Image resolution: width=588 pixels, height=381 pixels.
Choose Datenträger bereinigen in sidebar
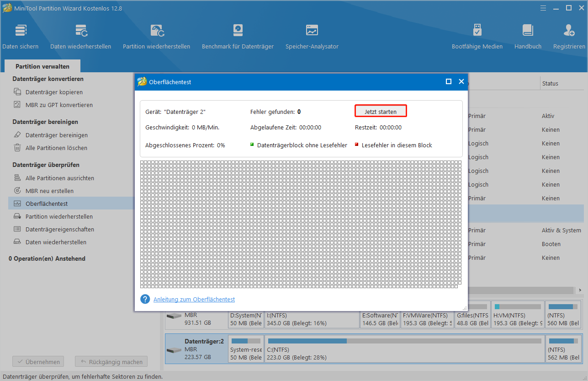[57, 135]
